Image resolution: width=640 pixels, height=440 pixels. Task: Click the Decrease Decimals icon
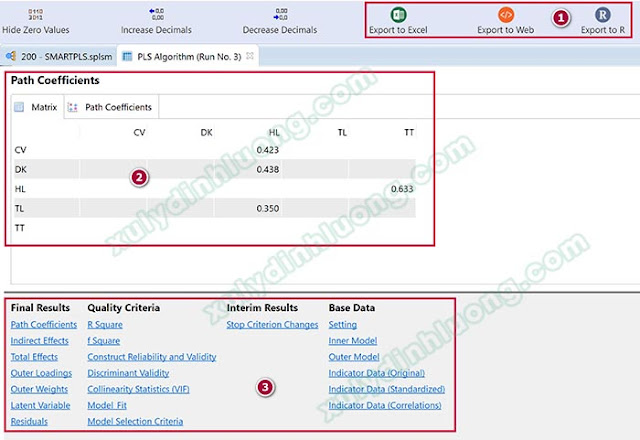(281, 14)
